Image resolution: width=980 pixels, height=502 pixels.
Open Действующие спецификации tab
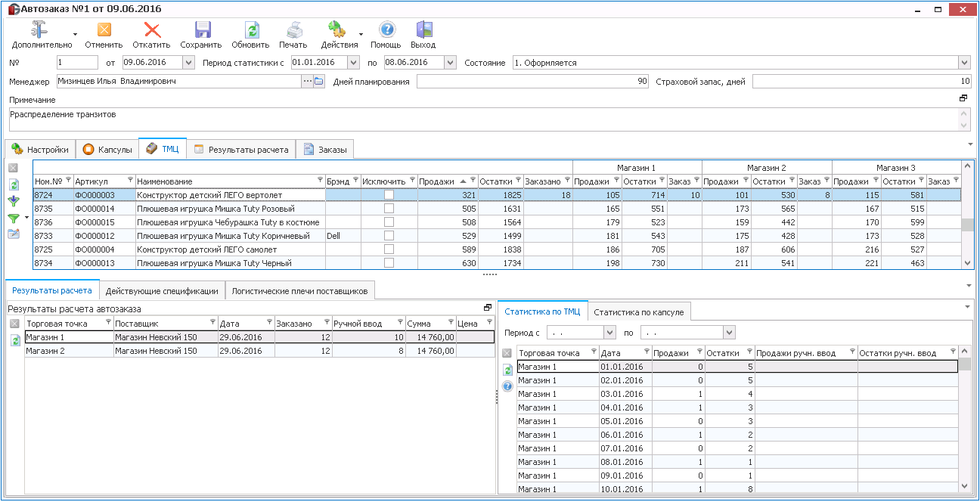[x=162, y=291]
